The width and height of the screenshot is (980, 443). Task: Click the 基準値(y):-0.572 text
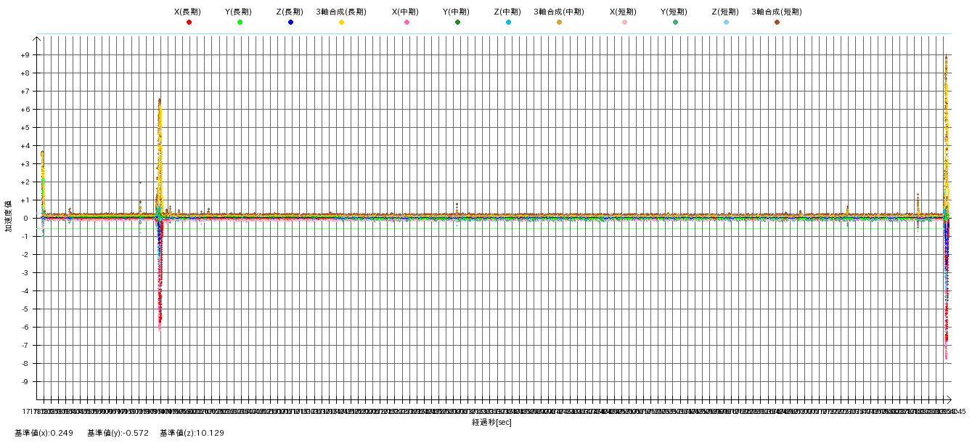118,434
